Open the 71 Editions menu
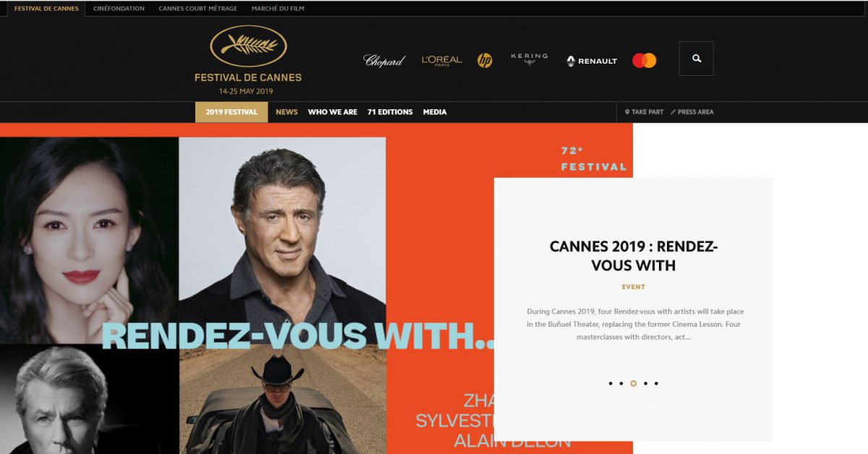This screenshot has height=454, width=868. tap(390, 112)
